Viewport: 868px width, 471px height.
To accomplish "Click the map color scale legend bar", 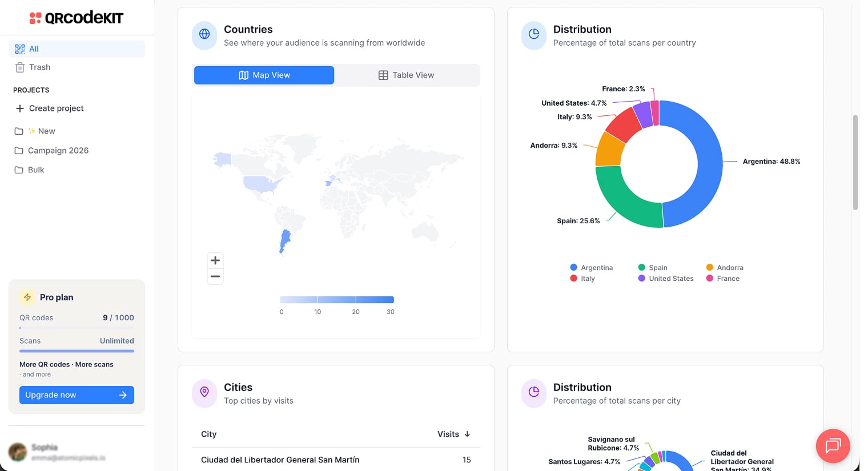I will coord(337,300).
